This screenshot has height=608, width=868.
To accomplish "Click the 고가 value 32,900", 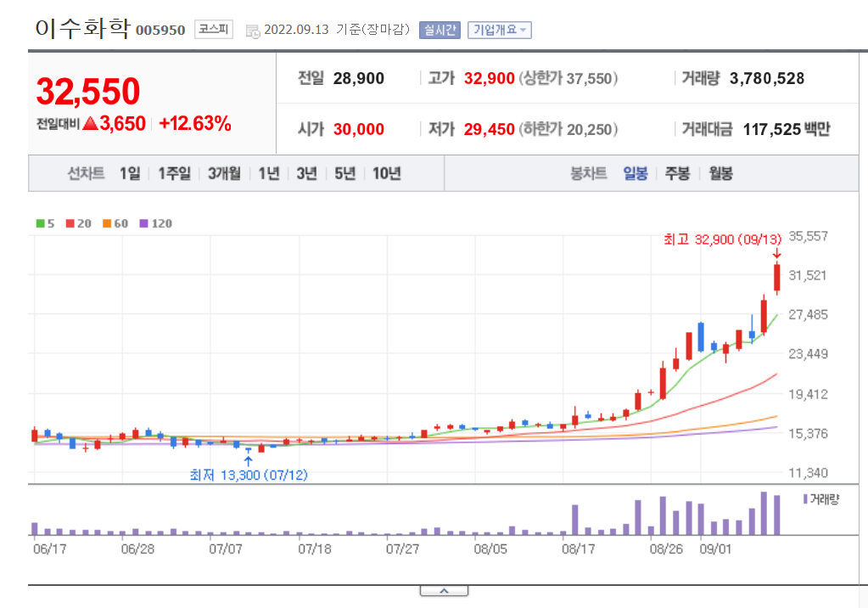I will tap(490, 78).
